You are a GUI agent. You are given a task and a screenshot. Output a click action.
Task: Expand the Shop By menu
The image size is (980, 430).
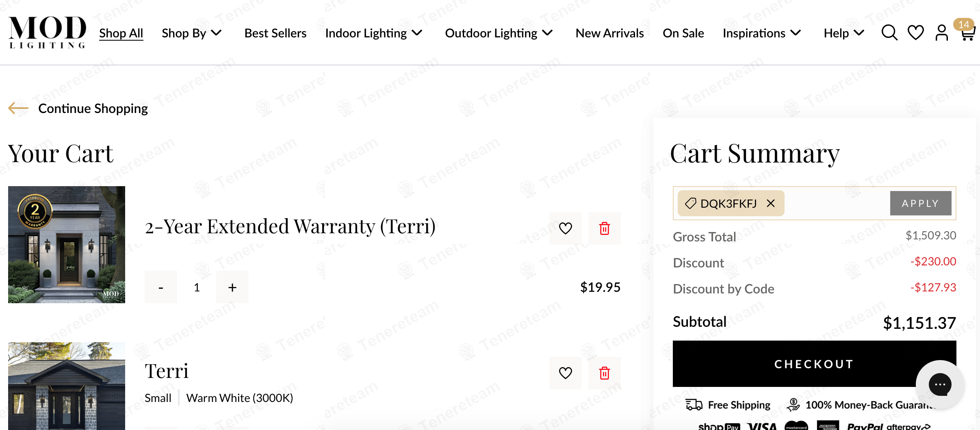pyautogui.click(x=191, y=33)
